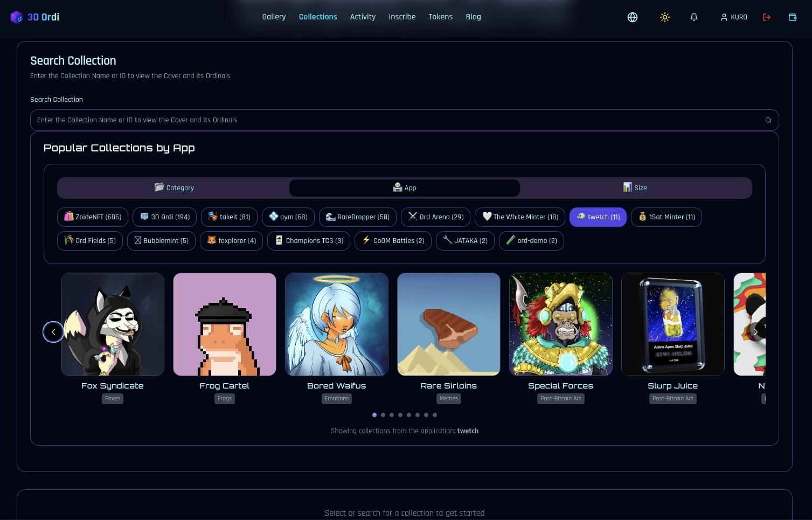The height and width of the screenshot is (520, 812).
Task: Filter by 3D Ordi (194) app
Action: click(164, 217)
